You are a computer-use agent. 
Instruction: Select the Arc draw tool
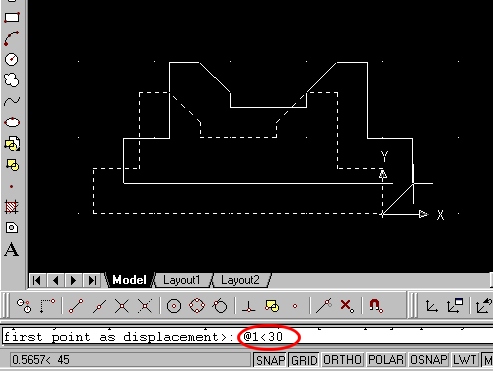click(x=12, y=38)
